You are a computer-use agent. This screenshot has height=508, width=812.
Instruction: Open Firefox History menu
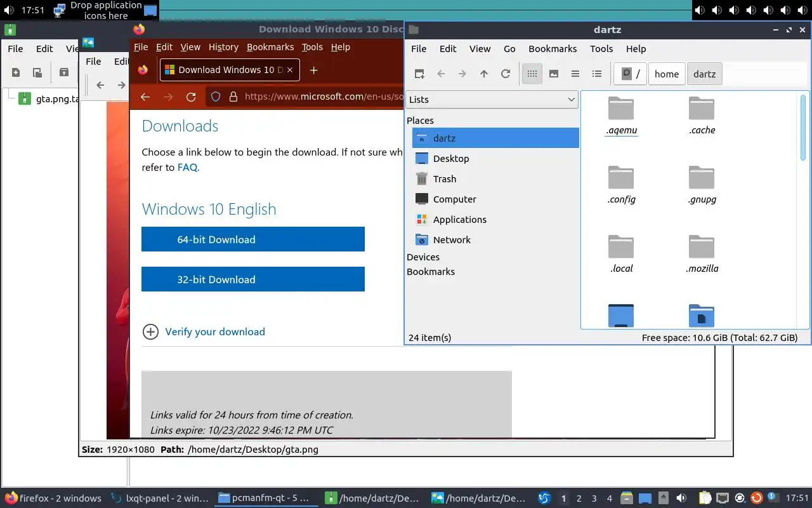[x=223, y=47]
